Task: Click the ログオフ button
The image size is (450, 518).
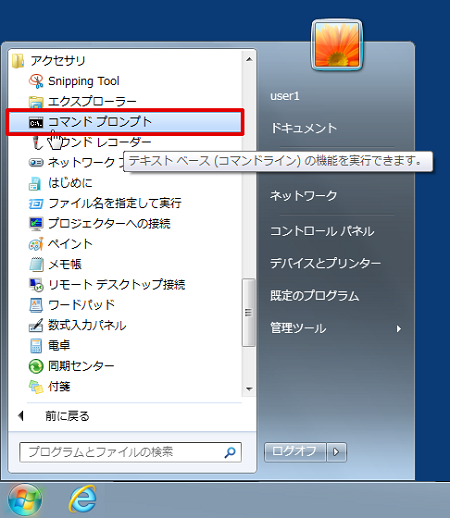Action: 295,452
